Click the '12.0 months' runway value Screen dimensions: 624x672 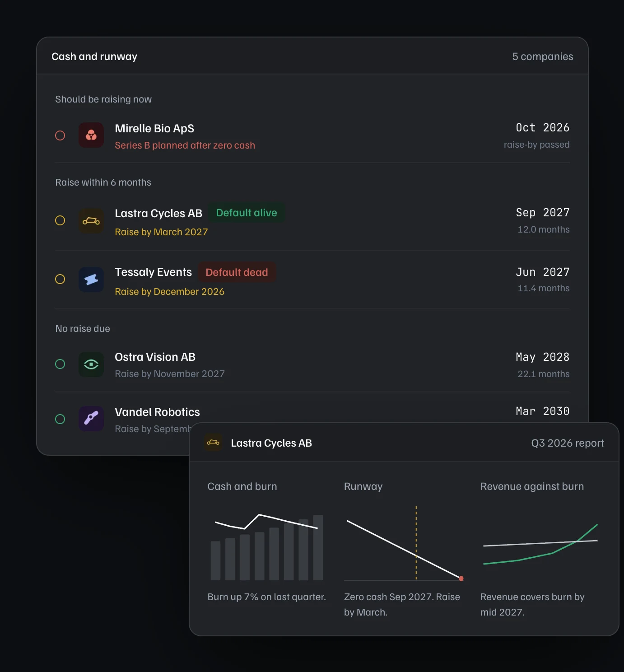[544, 229]
